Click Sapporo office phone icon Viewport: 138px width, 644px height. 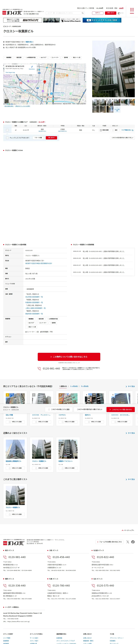[49, 586]
